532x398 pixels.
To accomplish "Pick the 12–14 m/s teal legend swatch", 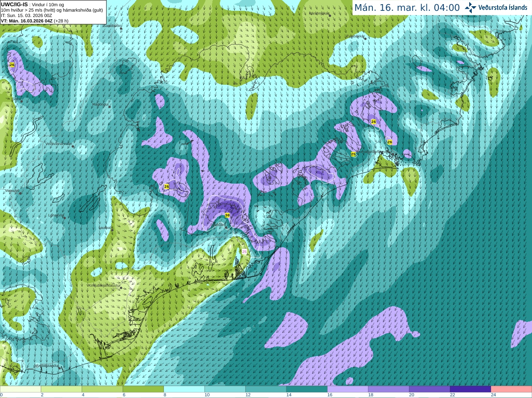I will (x=266, y=389).
